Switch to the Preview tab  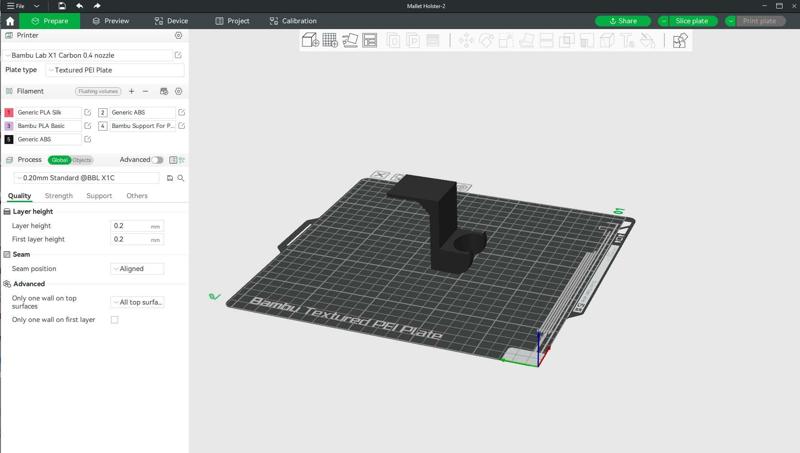[x=110, y=21]
